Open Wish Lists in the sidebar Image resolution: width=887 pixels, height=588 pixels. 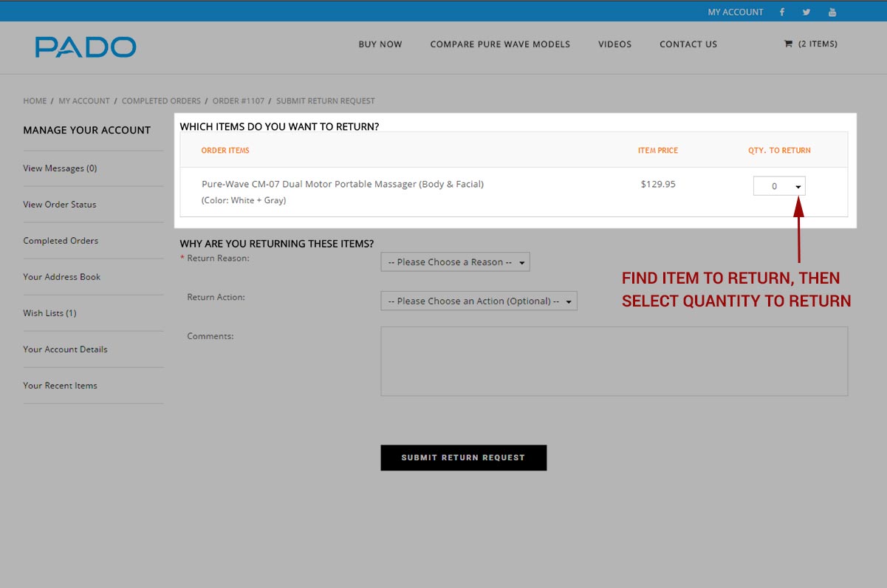coord(49,313)
